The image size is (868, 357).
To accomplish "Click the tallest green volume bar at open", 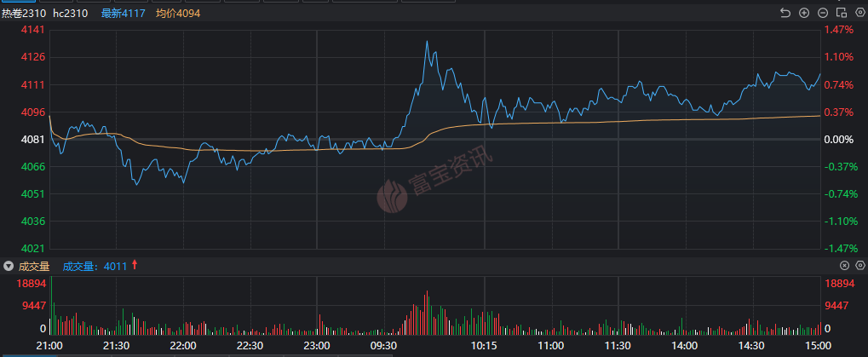I will (51, 305).
